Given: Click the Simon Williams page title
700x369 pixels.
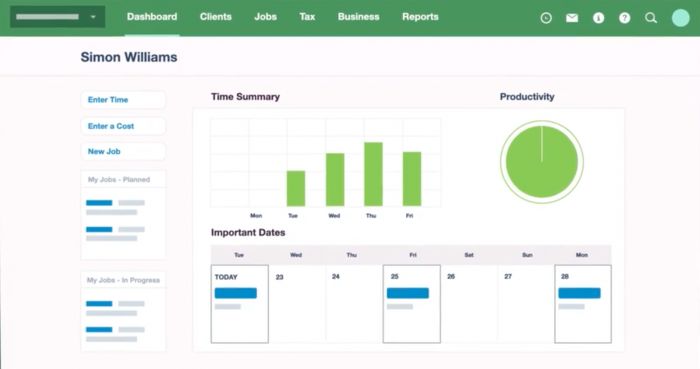Looking at the screenshot, I should tap(129, 57).
